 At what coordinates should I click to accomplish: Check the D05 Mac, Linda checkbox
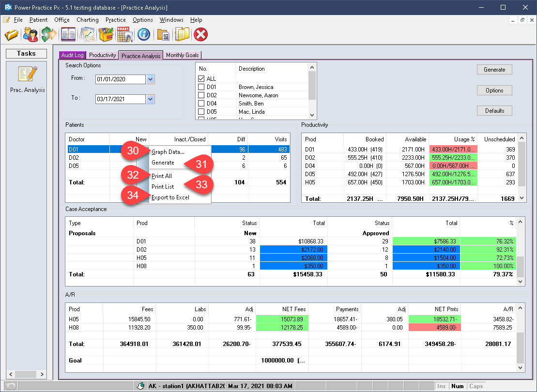coord(201,112)
